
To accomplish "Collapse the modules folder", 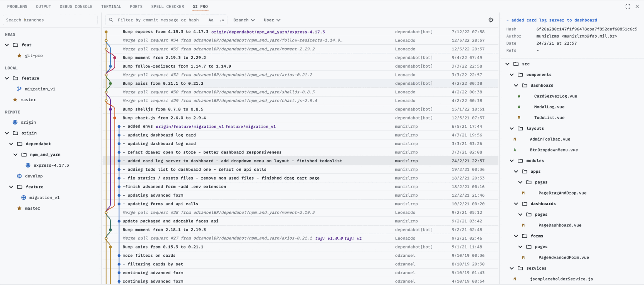I will coord(512,161).
